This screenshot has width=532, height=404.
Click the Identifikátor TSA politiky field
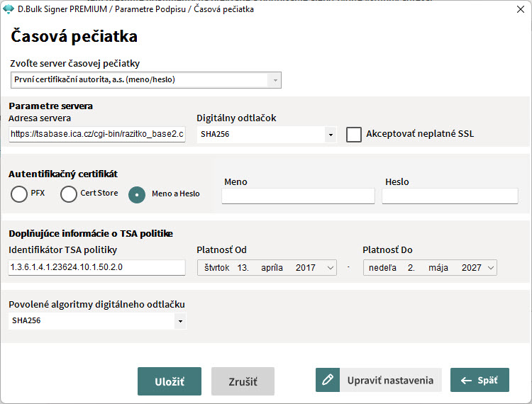pyautogui.click(x=97, y=268)
